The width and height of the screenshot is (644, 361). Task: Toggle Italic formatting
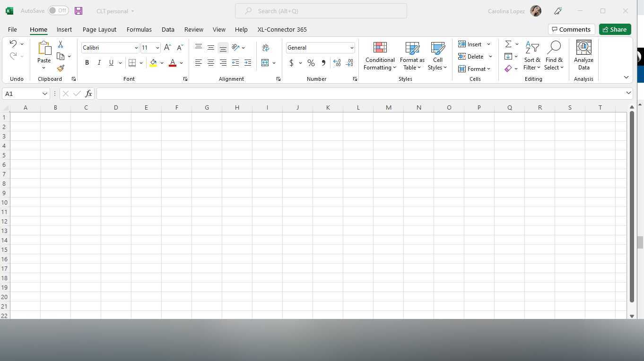[99, 63]
